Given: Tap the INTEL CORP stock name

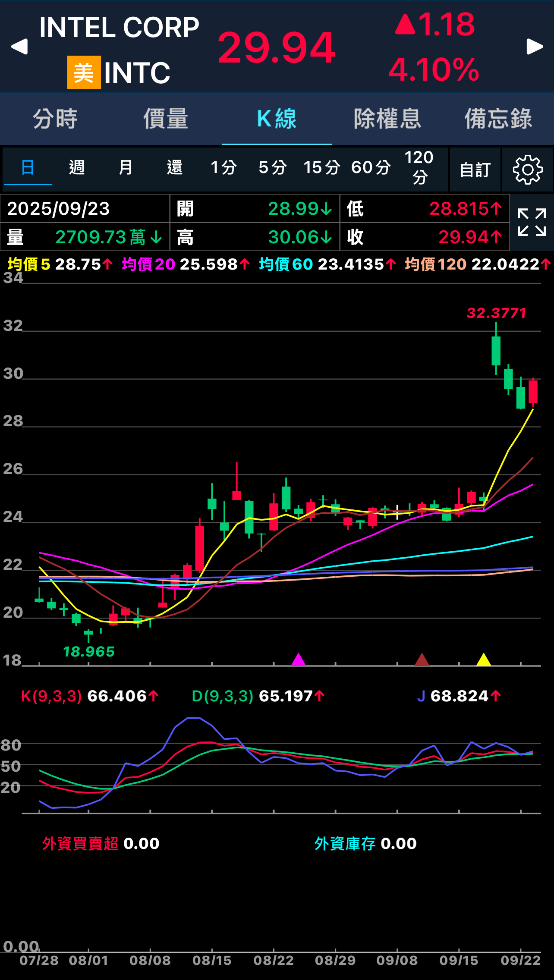Looking at the screenshot, I should click(120, 28).
